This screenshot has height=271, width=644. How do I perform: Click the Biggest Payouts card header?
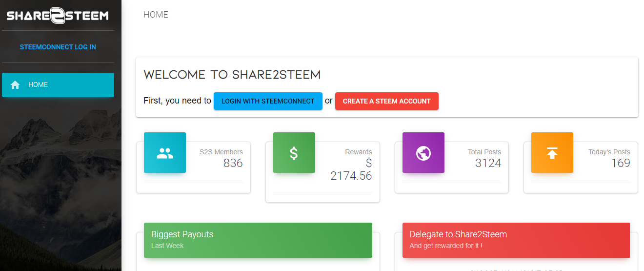[258, 240]
